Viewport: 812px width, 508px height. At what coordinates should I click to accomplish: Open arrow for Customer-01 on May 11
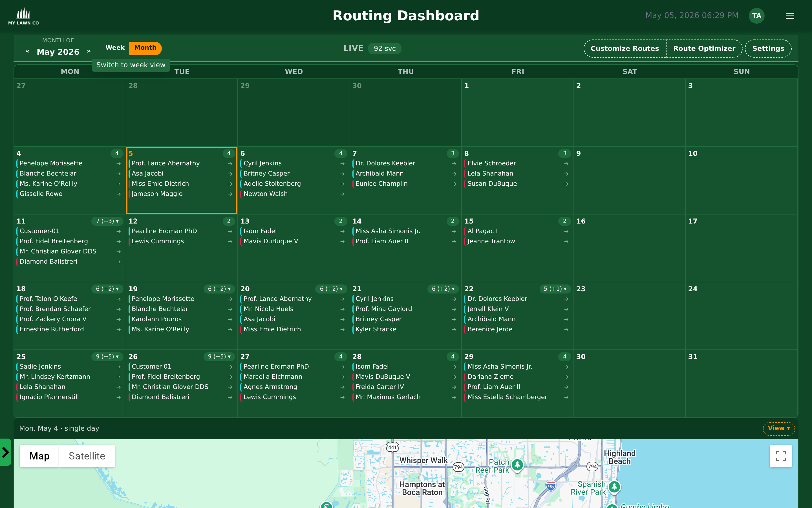tap(118, 231)
